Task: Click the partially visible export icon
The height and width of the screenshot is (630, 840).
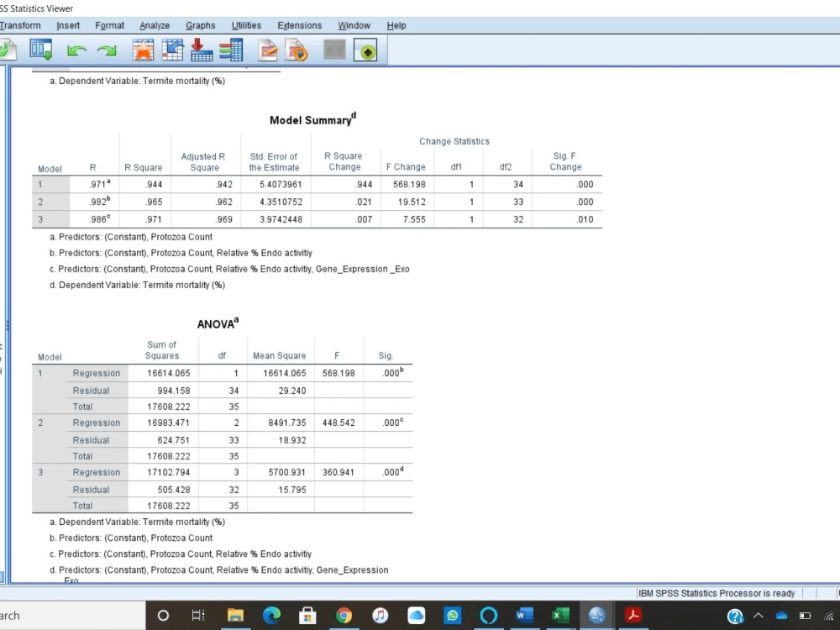Action: pyautogui.click(x=8, y=50)
